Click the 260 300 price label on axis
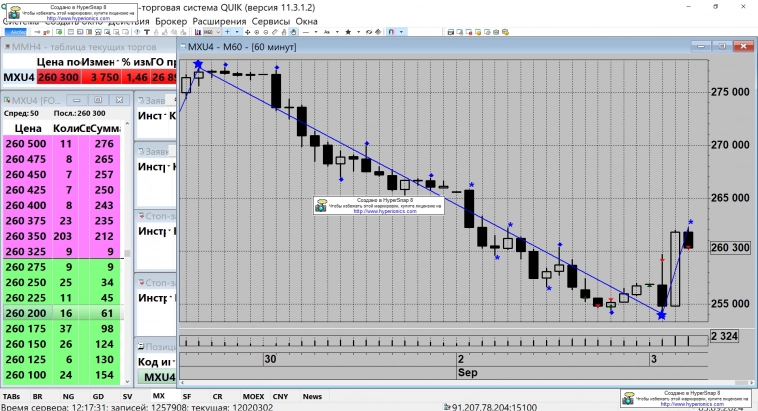This screenshot has height=411, width=758. [x=730, y=248]
